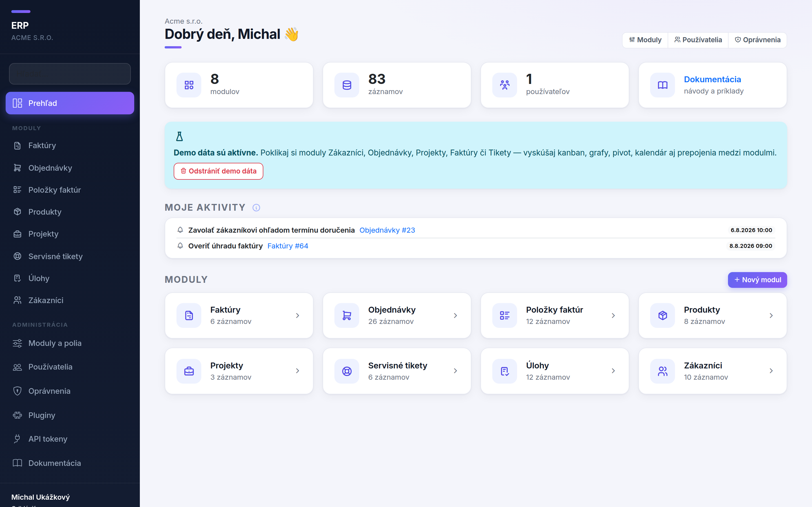This screenshot has width=812, height=507.
Task: Click the chevron on the Zákazníci card
Action: (771, 371)
